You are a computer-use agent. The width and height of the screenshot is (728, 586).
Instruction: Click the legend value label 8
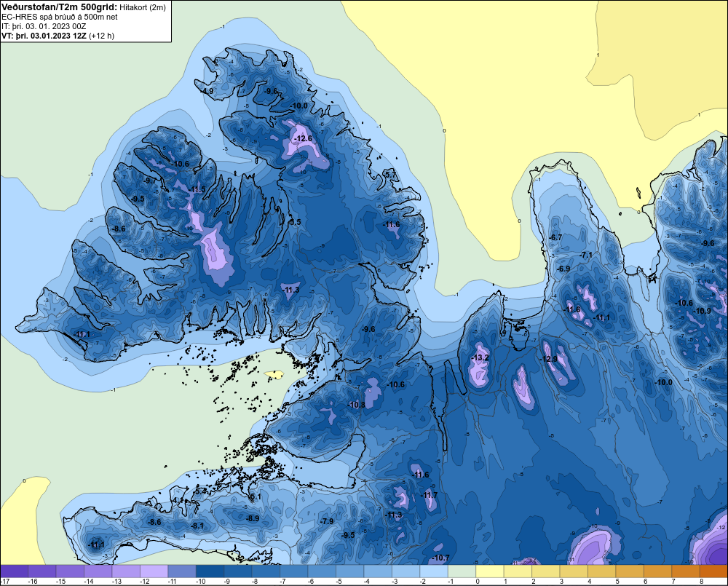tap(701, 582)
